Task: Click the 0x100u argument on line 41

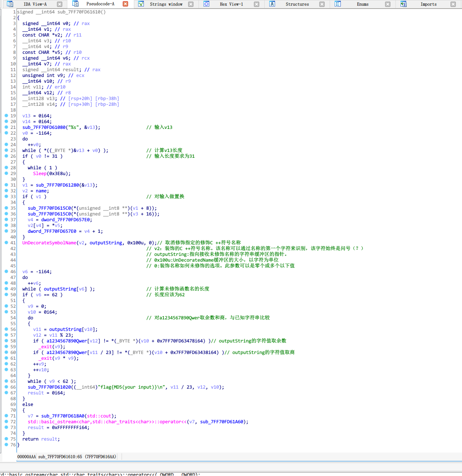Action: 135,243
